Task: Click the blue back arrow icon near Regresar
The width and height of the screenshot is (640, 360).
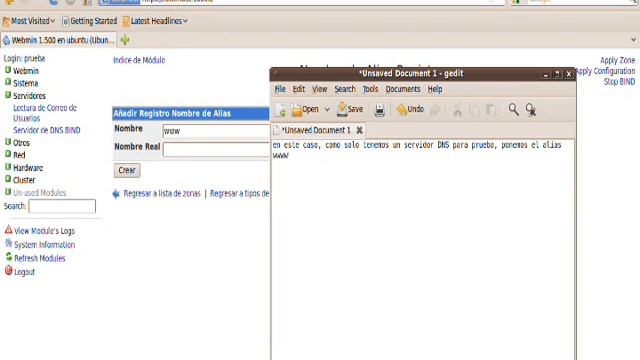Action: pyautogui.click(x=116, y=193)
